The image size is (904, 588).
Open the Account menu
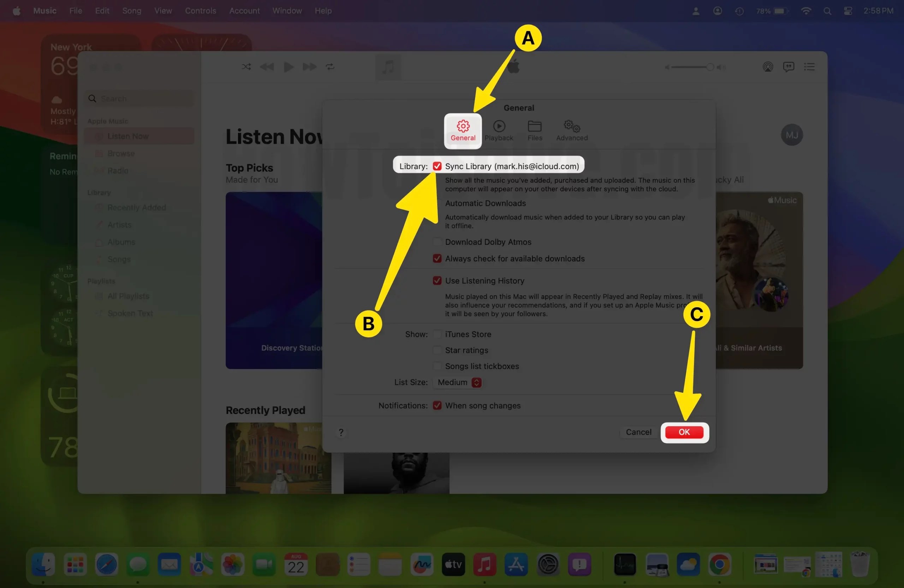244,11
